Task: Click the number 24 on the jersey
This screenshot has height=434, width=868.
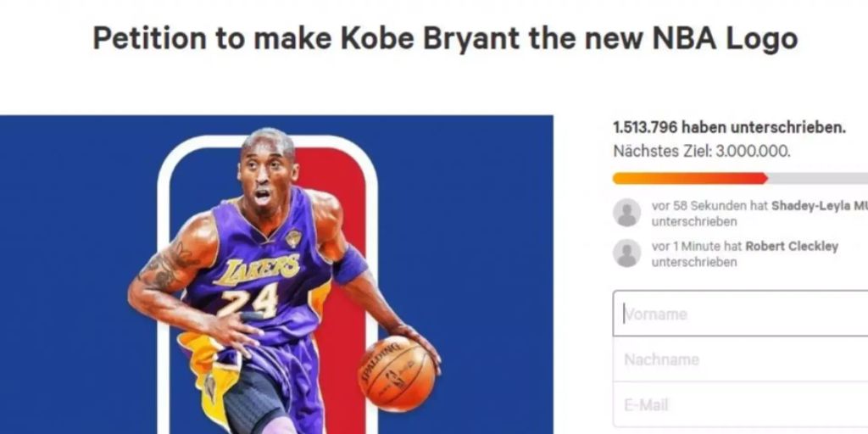Action: pyautogui.click(x=248, y=303)
